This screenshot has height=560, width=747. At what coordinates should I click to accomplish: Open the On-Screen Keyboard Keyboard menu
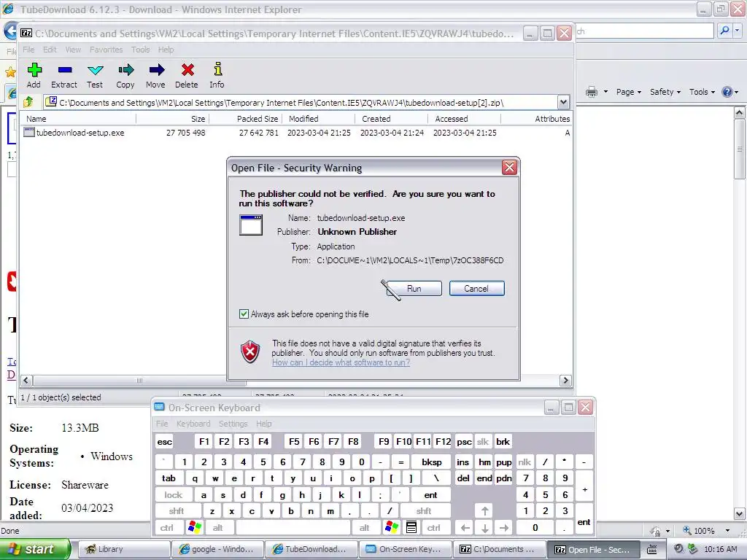click(x=193, y=424)
